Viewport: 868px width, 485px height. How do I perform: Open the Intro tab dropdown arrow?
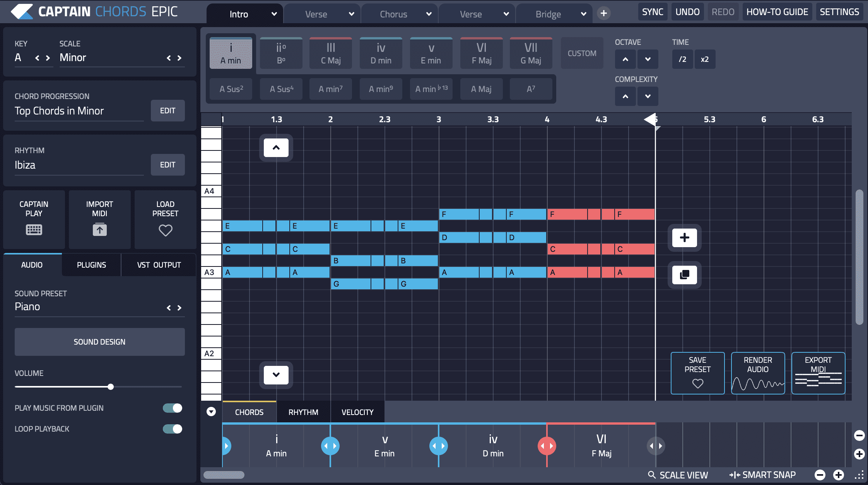(274, 14)
